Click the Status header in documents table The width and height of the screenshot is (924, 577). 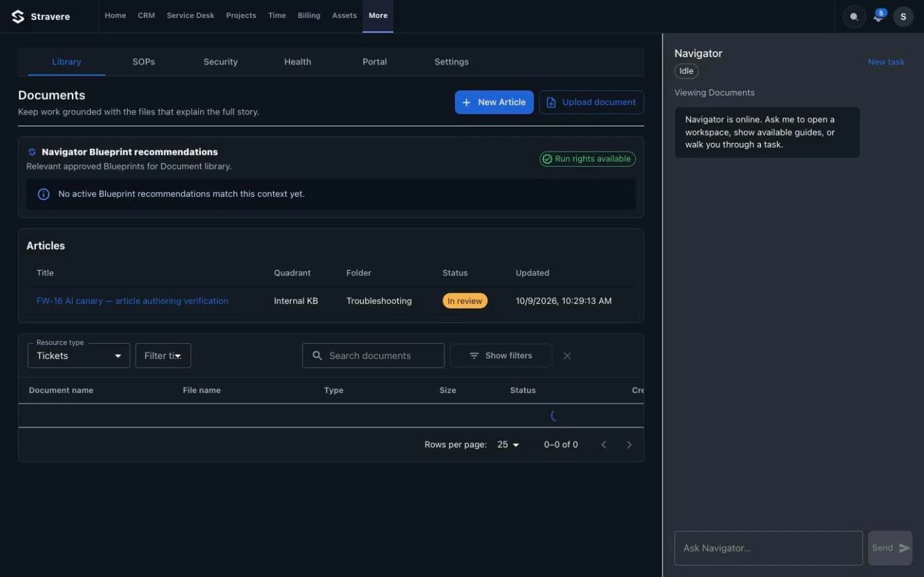523,390
